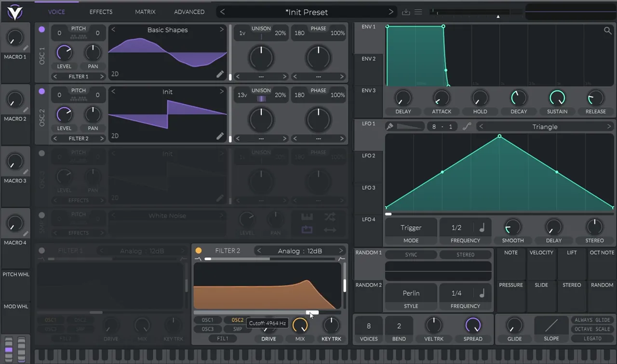
Task: Toggle the LEGATO option
Action: click(592, 338)
